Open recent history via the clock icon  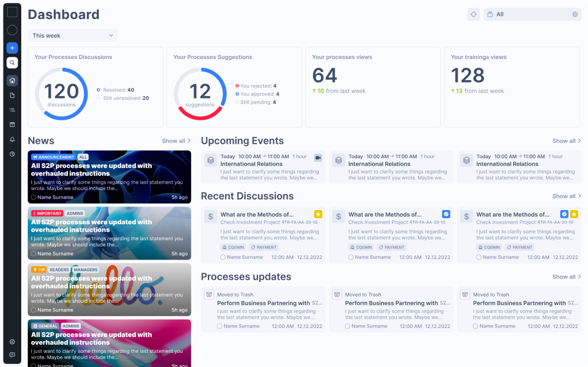pyautogui.click(x=12, y=154)
